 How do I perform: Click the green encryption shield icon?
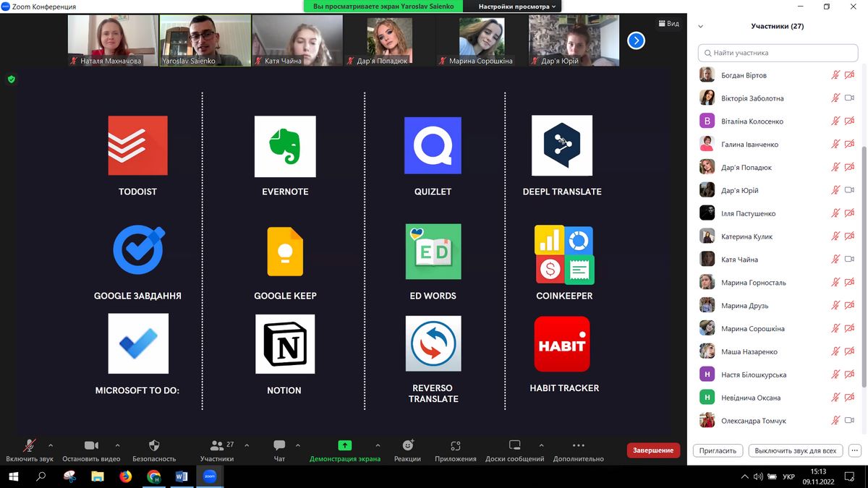click(x=11, y=80)
